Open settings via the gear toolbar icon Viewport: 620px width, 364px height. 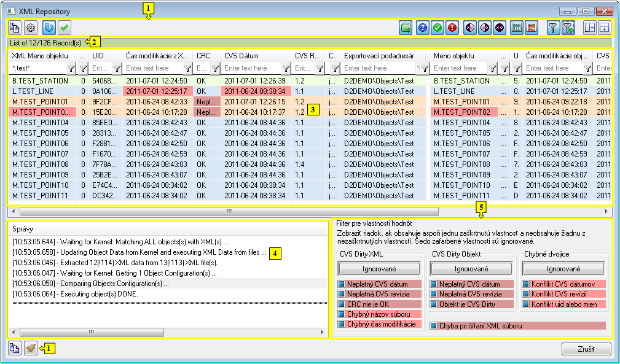(30, 27)
